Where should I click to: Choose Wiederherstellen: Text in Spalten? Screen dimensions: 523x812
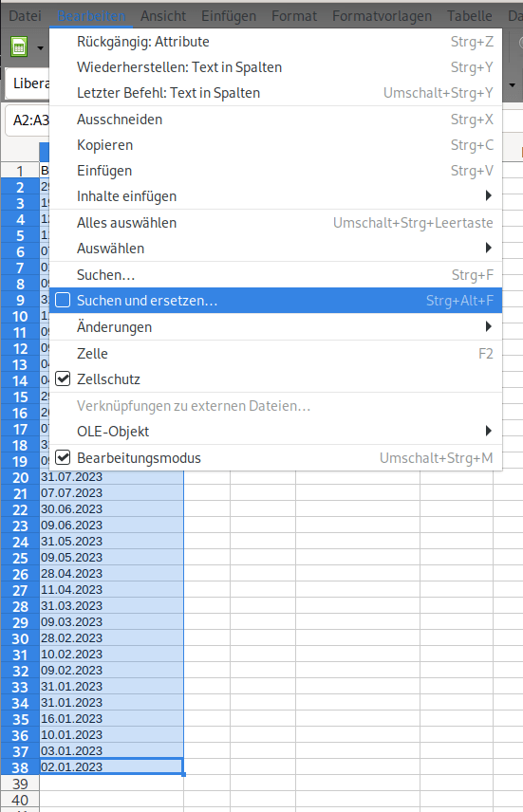tap(276, 67)
